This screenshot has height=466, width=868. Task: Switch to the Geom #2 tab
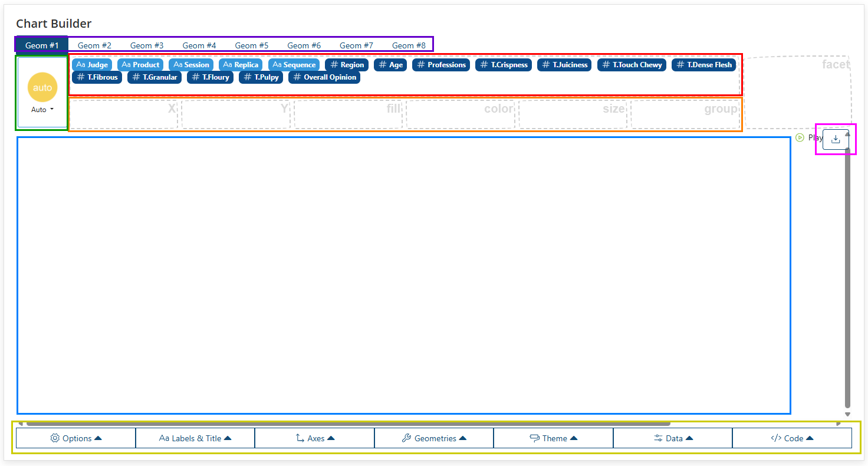(x=94, y=45)
